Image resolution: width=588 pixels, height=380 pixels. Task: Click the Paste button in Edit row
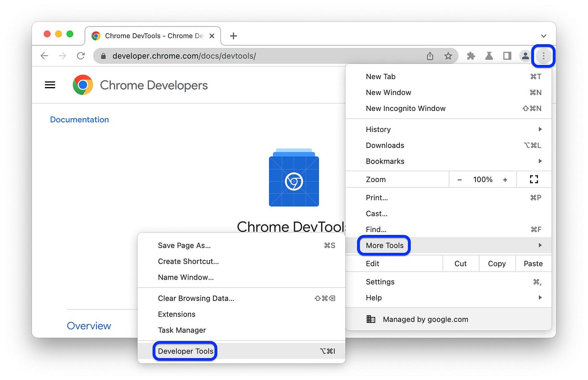point(533,264)
